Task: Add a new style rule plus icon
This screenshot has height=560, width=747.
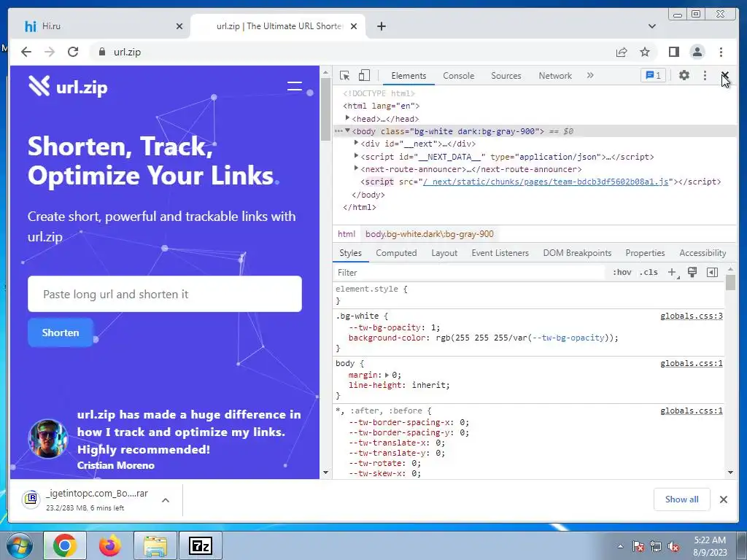Action: click(673, 273)
